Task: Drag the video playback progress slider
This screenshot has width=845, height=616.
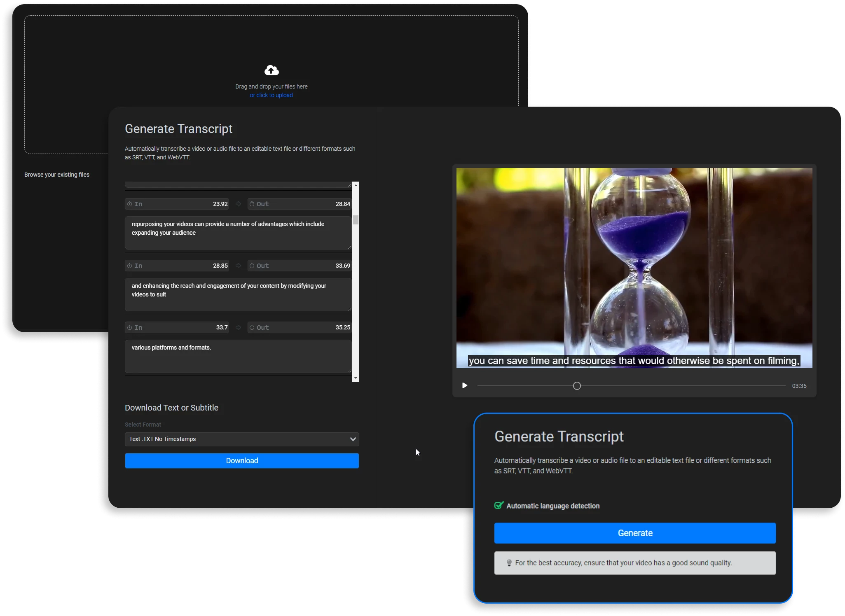Action: tap(576, 386)
